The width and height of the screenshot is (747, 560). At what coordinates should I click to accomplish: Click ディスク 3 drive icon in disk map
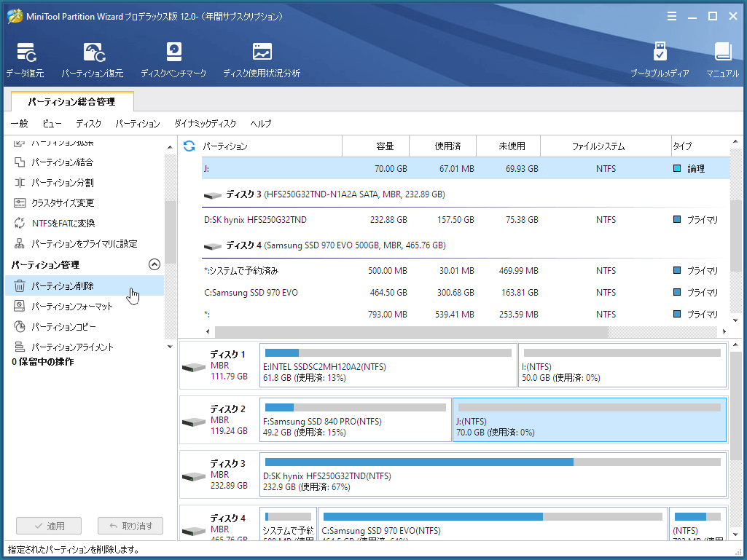pos(193,477)
